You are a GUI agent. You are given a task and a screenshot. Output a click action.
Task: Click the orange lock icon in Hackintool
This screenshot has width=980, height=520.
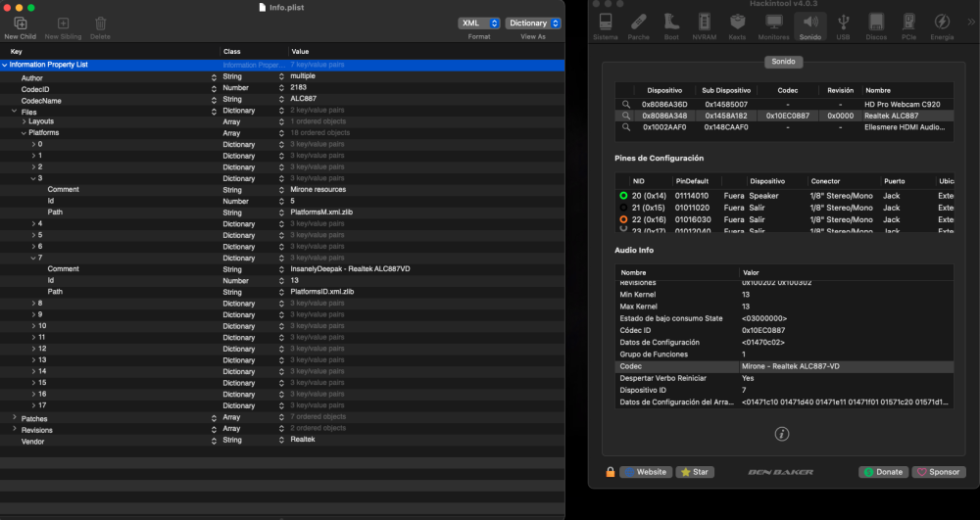[x=610, y=472]
